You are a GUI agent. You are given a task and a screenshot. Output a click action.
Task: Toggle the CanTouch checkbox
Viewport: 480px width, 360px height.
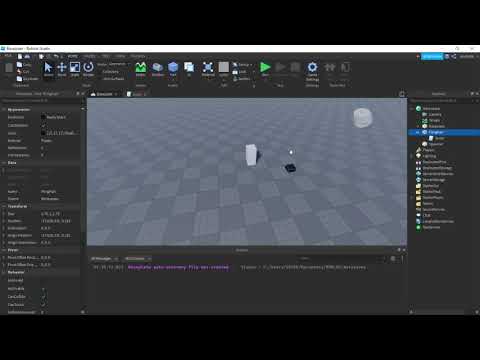(x=43, y=304)
